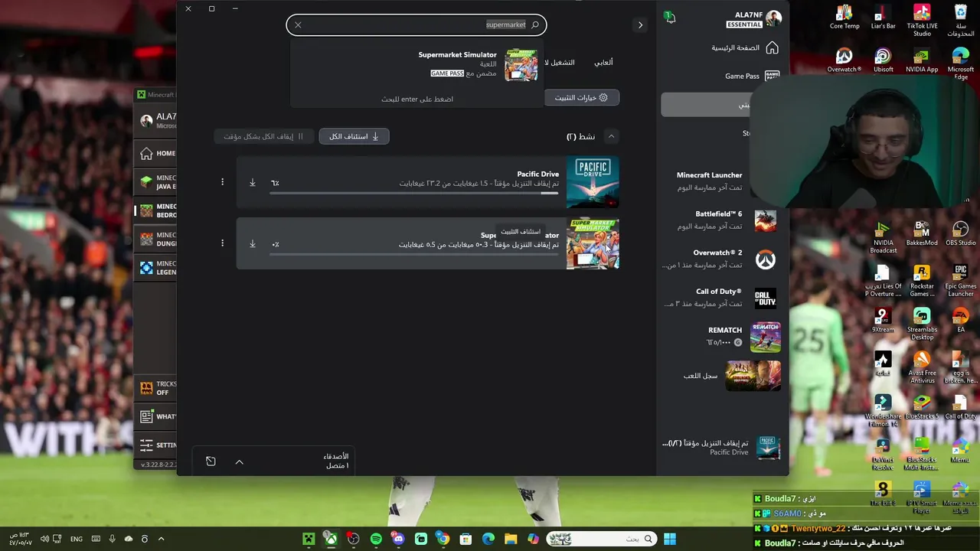This screenshot has width=980, height=551.
Task: Open the ALA7NF profile avatar
Action: click(773, 18)
